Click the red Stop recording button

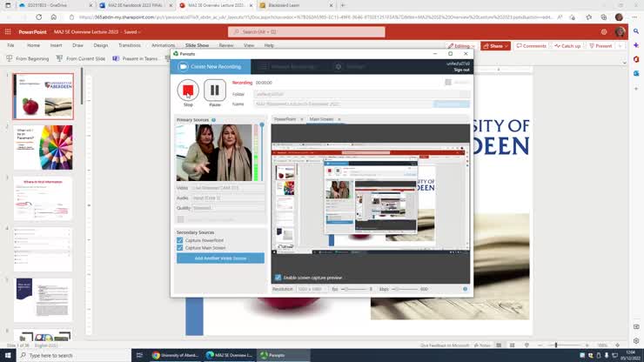(188, 90)
